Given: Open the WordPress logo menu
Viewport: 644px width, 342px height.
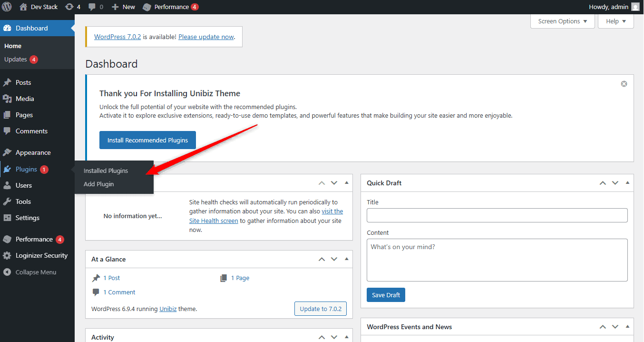Looking at the screenshot, I should 7,7.
